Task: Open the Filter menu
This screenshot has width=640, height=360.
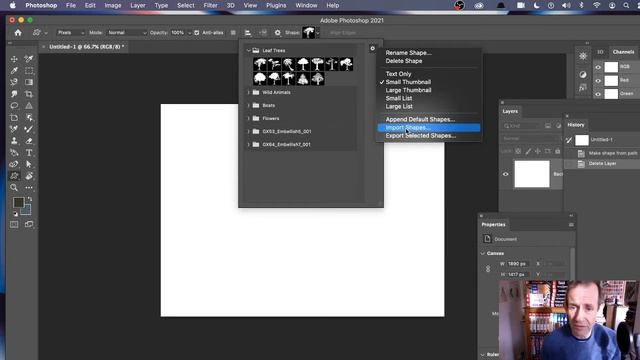Action: click(210, 5)
